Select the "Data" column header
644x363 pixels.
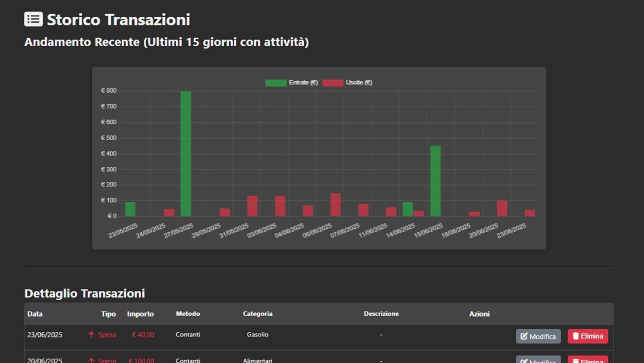[35, 314]
